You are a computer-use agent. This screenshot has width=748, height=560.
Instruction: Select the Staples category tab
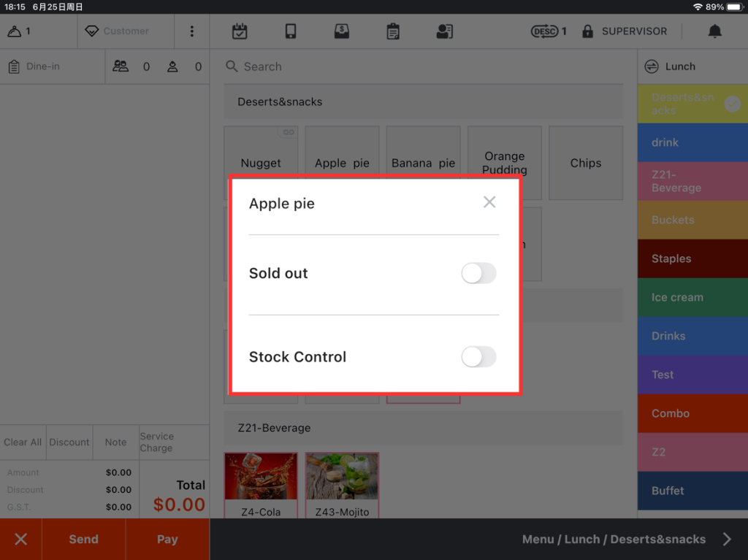(692, 258)
